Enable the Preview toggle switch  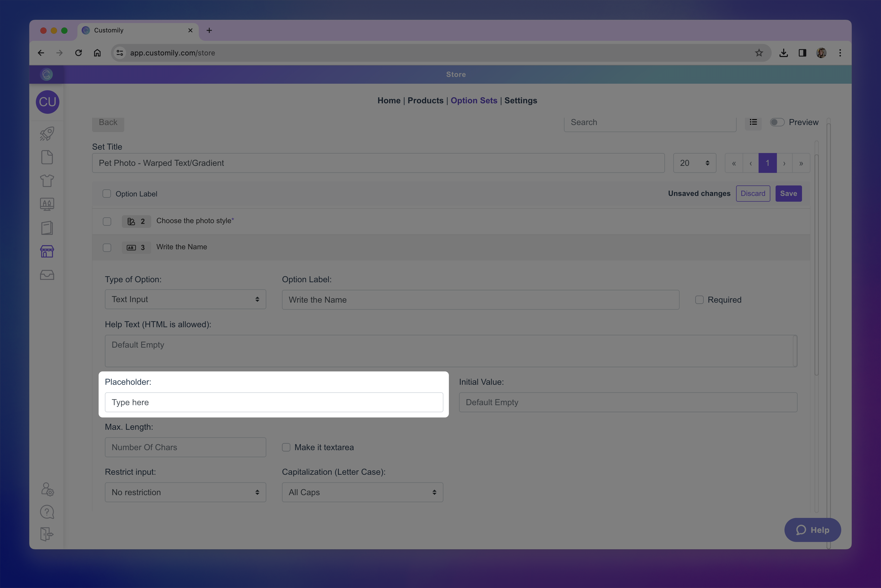(777, 122)
